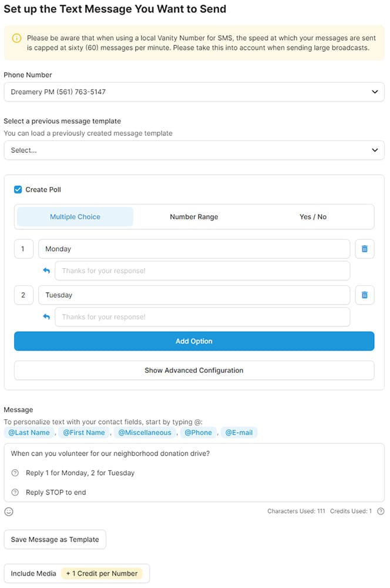
Task: Select the Yes / No poll tab
Action: click(x=312, y=216)
